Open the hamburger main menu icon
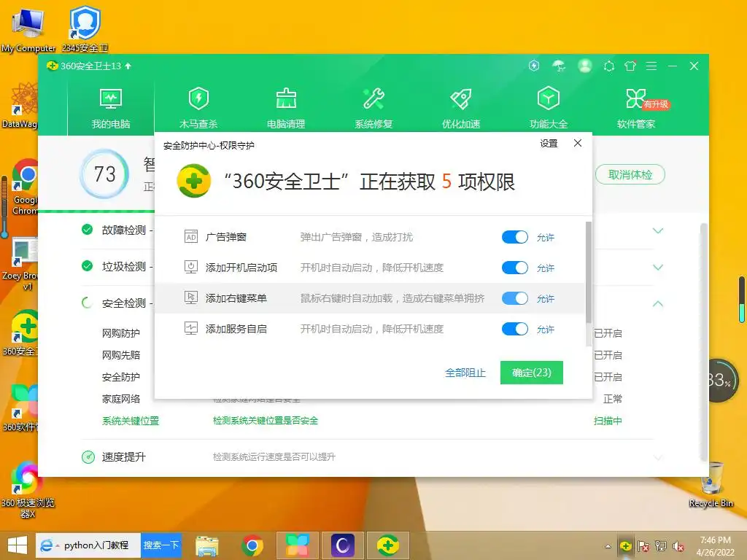This screenshot has width=747, height=560. point(651,66)
